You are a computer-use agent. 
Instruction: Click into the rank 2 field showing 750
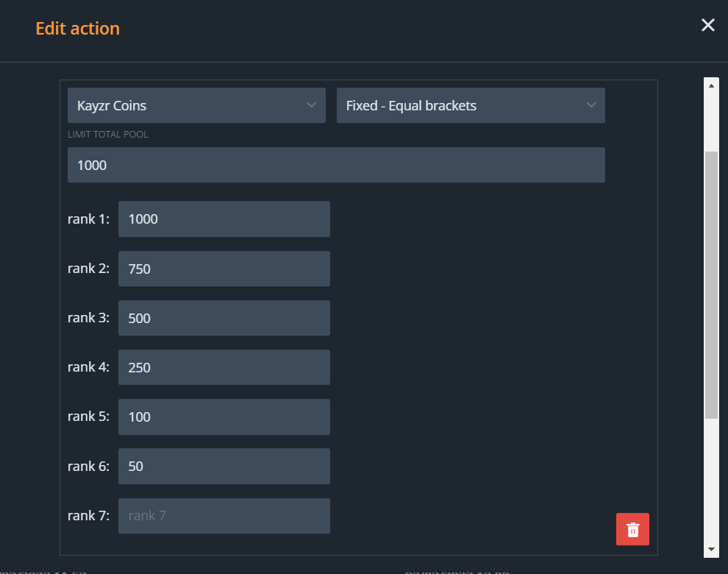[x=224, y=269]
